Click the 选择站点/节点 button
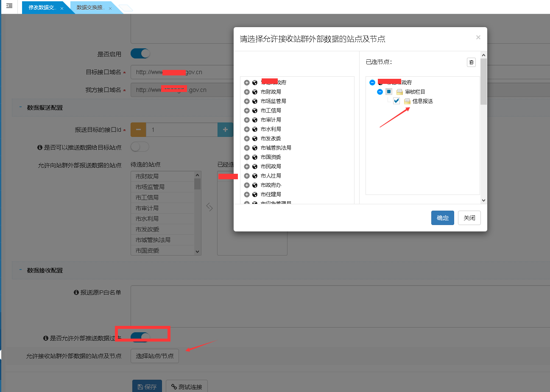550x392 pixels. pyautogui.click(x=155, y=356)
